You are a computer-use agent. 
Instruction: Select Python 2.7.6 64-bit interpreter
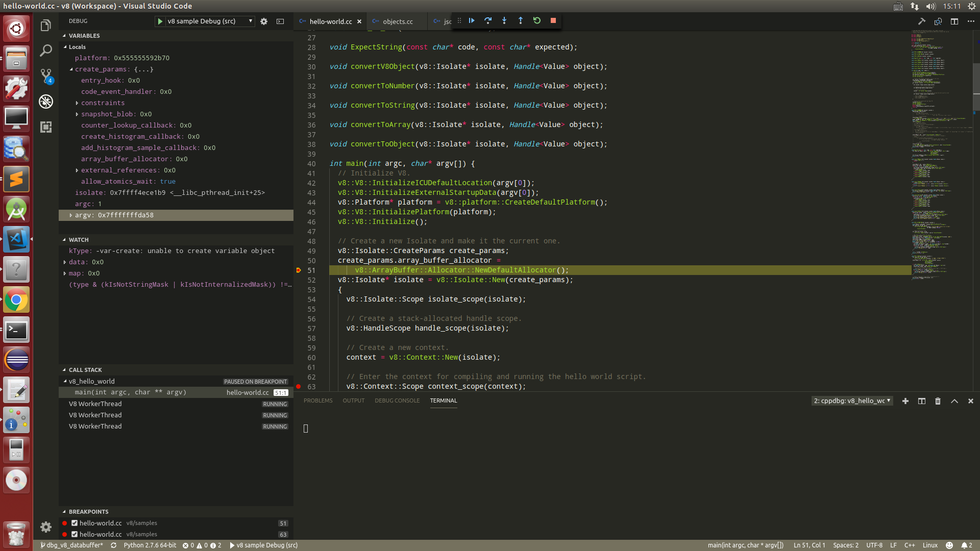[x=150, y=545]
